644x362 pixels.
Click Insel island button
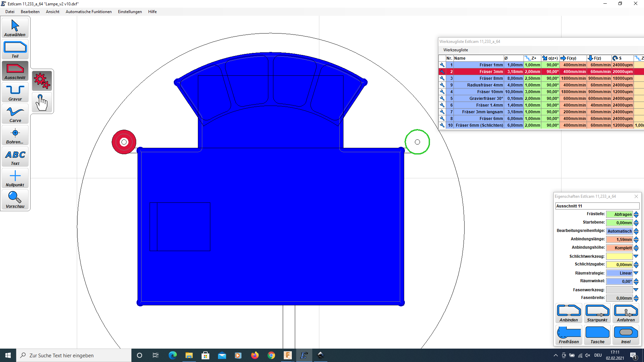[626, 335]
